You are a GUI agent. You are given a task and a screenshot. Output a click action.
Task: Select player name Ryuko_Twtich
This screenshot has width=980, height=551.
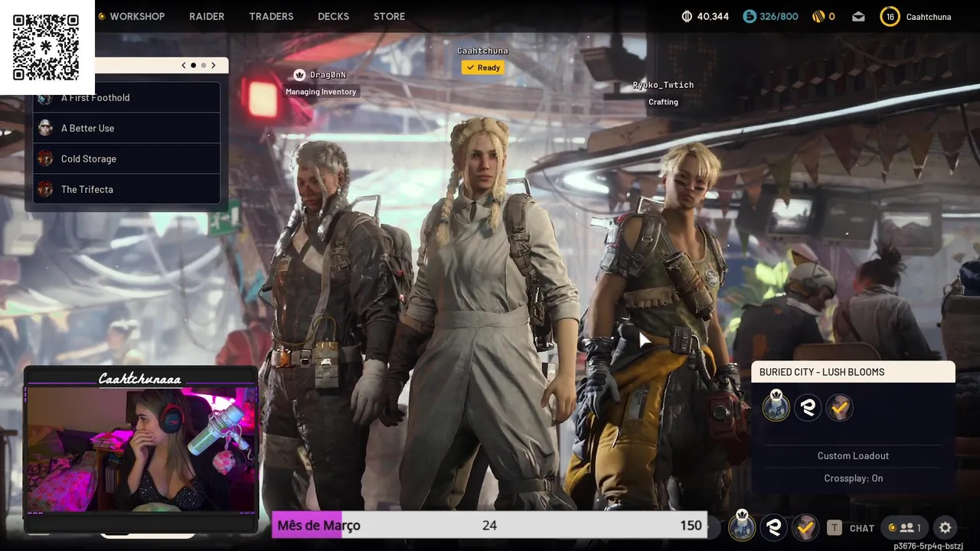click(x=663, y=85)
